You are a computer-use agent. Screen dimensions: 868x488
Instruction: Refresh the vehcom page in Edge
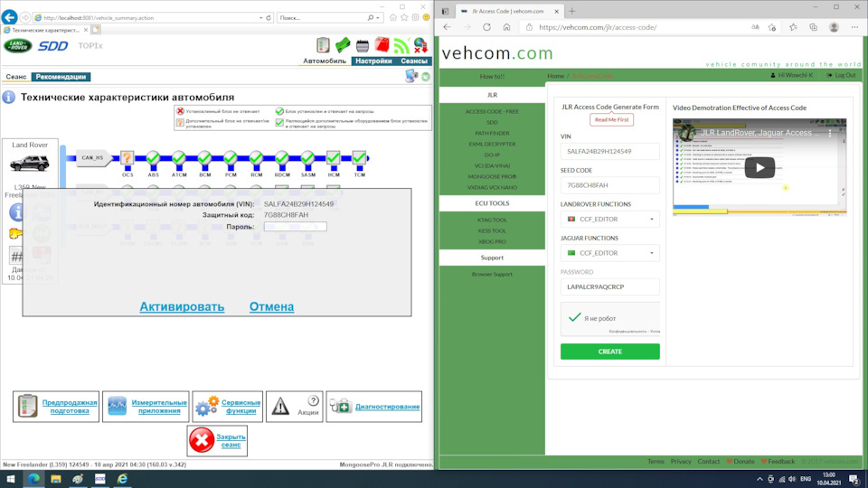486,27
